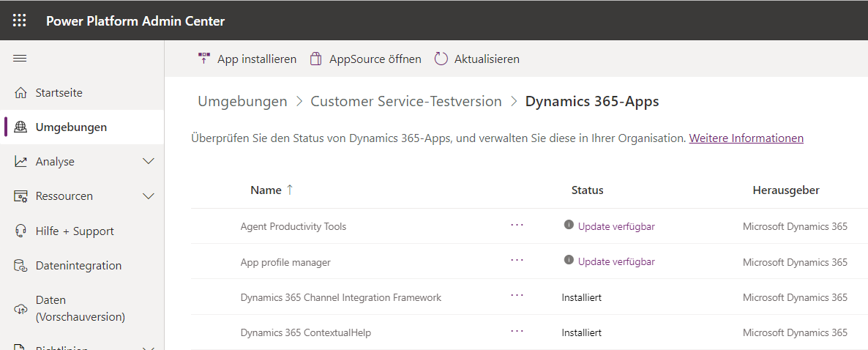Go to Customer Service-Testversion breadcrumb
Viewport: 868px width, 350px height.
click(x=406, y=101)
